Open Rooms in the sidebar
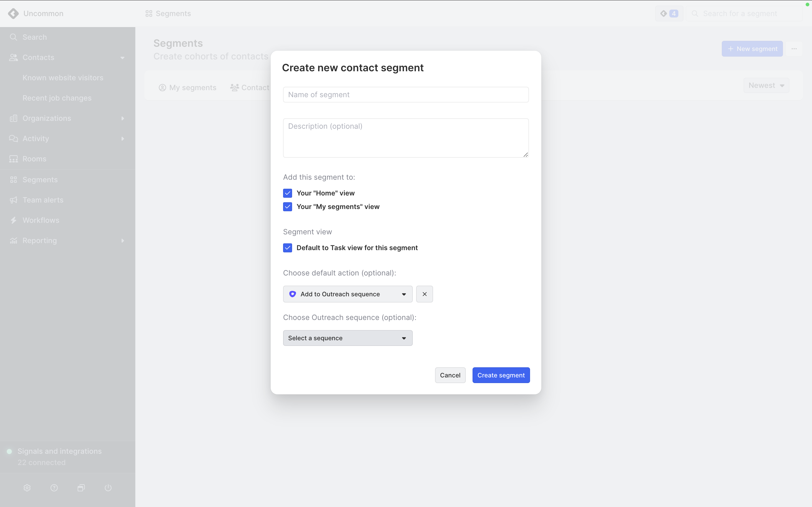The height and width of the screenshot is (507, 812). point(34,159)
